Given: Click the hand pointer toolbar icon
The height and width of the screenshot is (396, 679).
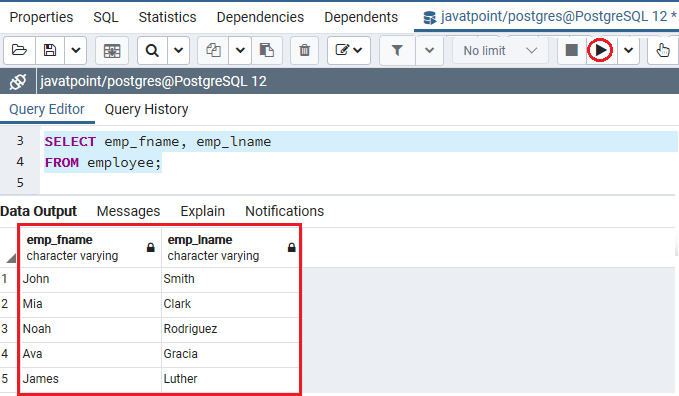Looking at the screenshot, I should click(x=663, y=51).
